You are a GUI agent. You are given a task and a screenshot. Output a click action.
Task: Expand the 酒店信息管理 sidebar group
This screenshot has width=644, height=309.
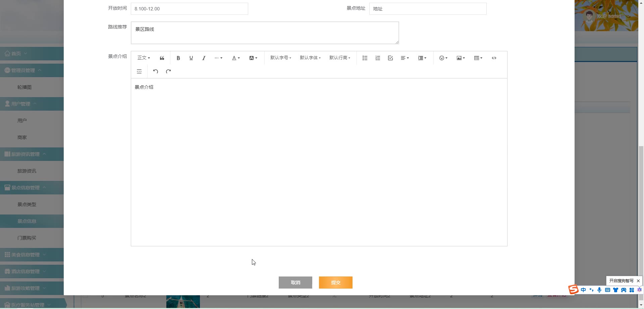click(x=32, y=271)
